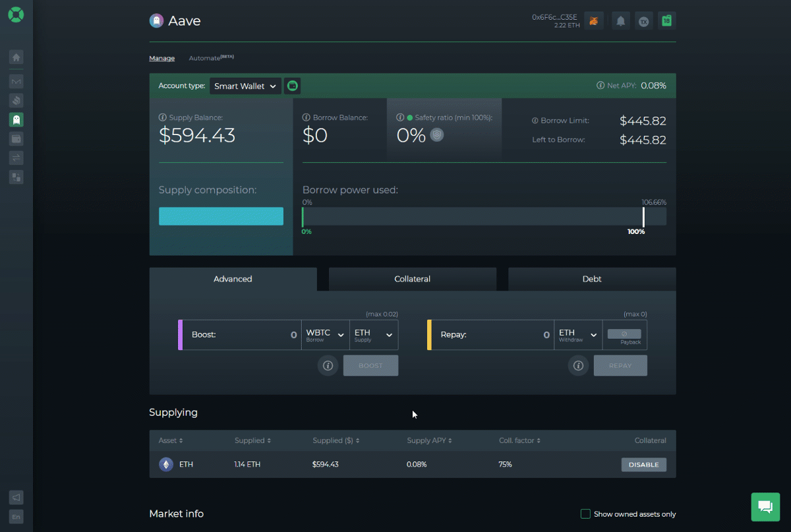Open the ETH Supply asset dropdown
The width and height of the screenshot is (791, 532).
[x=374, y=335]
